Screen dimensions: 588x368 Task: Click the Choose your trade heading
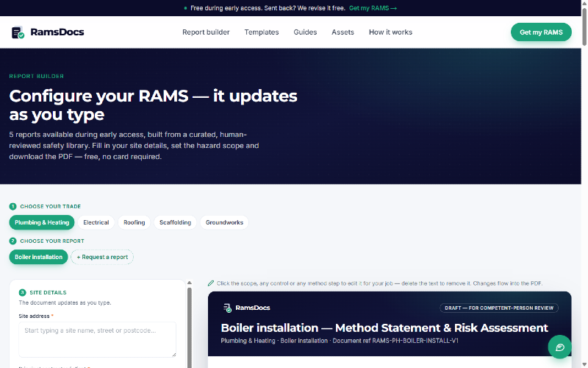[50, 207]
